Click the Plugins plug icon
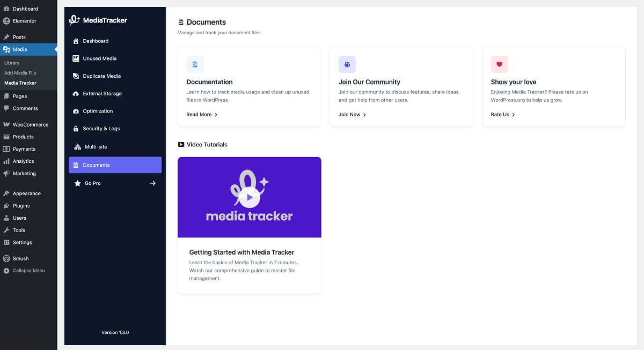 [x=6, y=206]
